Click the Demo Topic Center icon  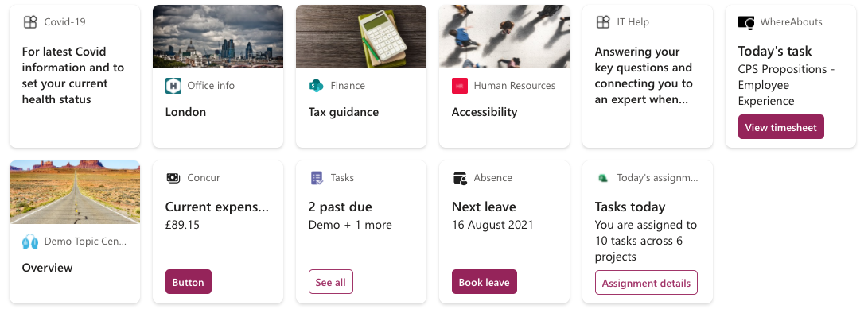(x=30, y=242)
